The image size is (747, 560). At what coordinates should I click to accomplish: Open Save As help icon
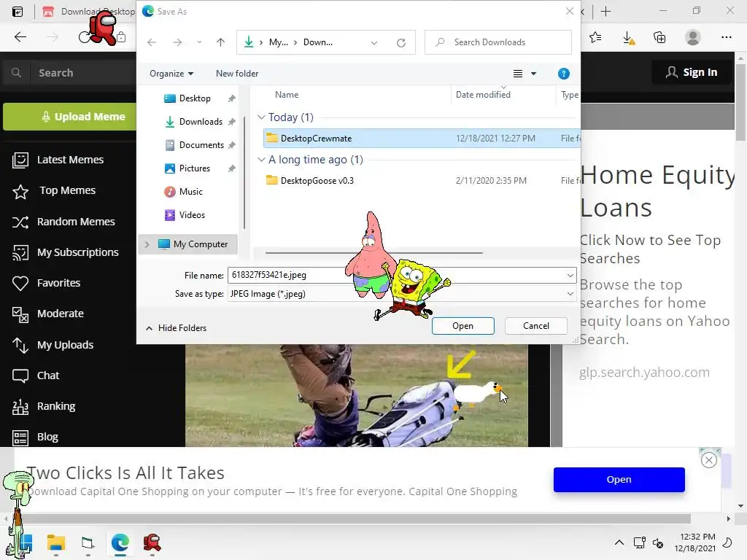pos(564,74)
